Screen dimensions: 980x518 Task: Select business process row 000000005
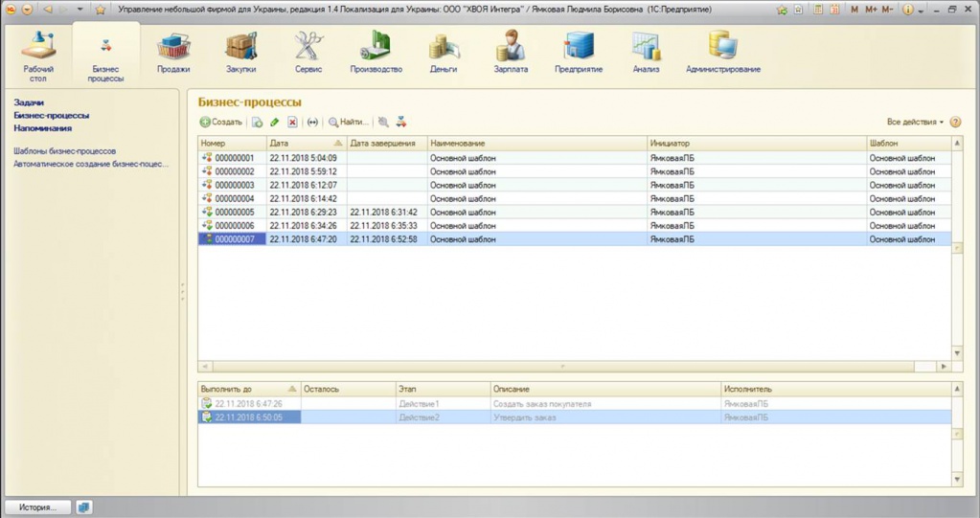(575, 212)
